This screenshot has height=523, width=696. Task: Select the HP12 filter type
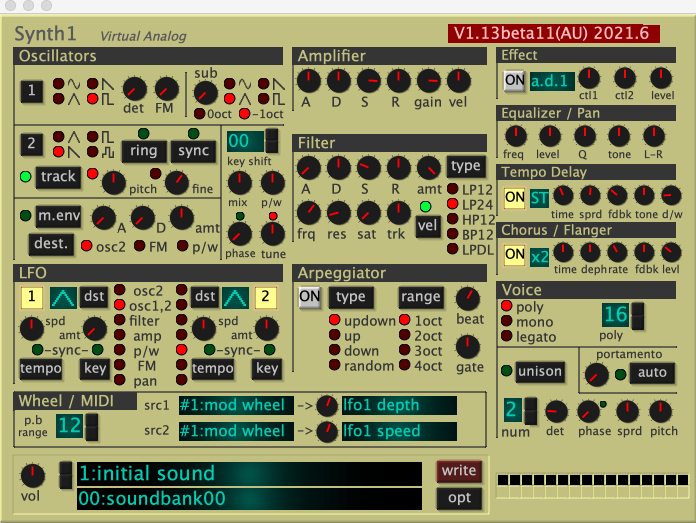pyautogui.click(x=452, y=219)
